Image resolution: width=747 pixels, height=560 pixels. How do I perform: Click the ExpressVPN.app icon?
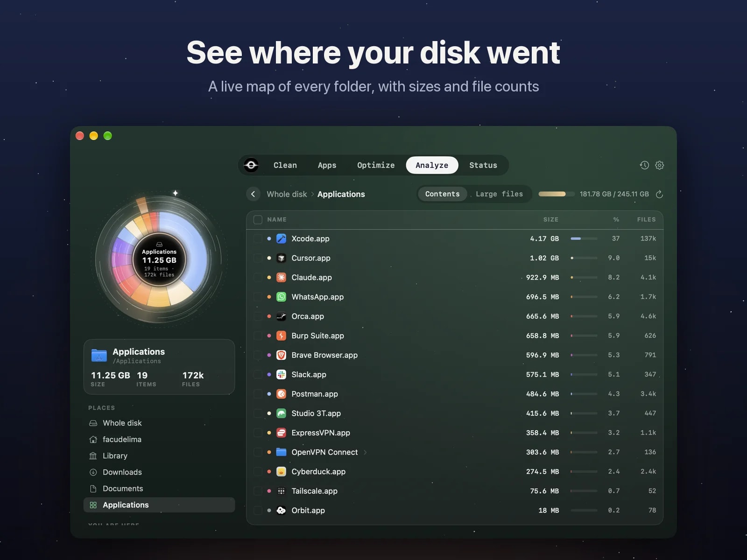tap(281, 433)
